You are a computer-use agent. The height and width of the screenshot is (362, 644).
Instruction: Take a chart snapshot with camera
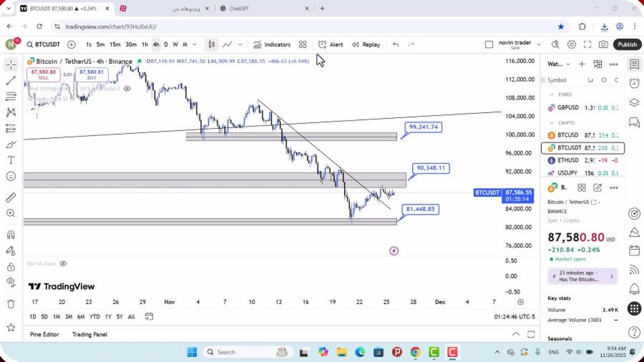604,45
